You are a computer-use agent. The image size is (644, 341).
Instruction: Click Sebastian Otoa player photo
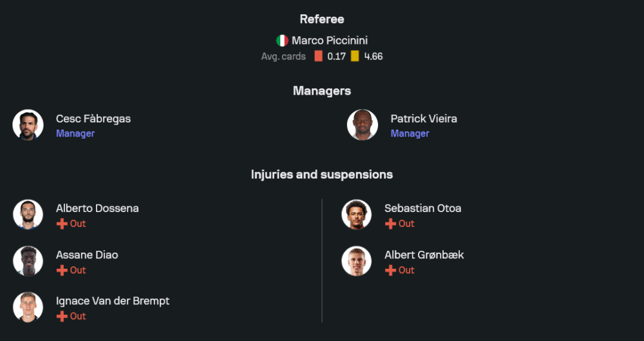(357, 215)
